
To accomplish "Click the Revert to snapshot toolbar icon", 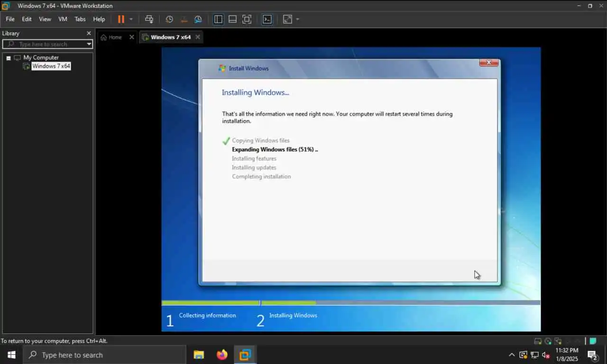I will [184, 19].
